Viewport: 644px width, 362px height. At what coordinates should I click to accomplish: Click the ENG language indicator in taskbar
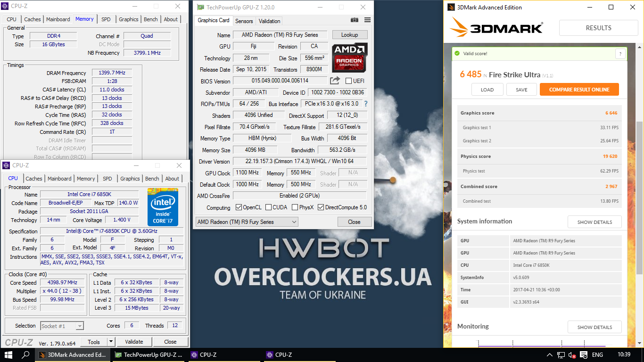(597, 355)
